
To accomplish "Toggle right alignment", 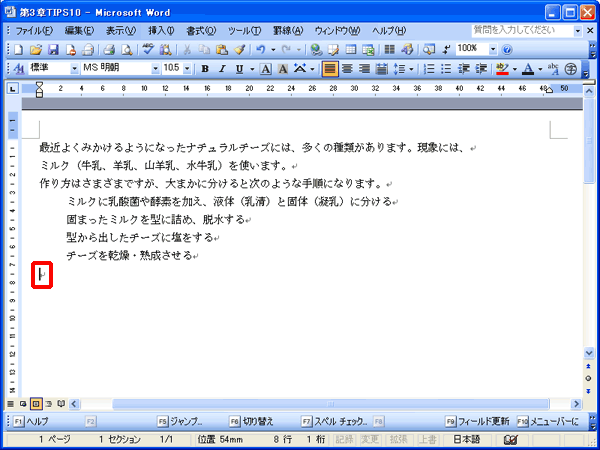I will coord(364,69).
